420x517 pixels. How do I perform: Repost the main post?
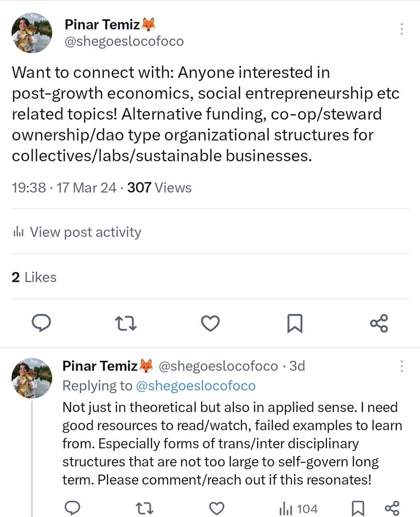tap(125, 323)
